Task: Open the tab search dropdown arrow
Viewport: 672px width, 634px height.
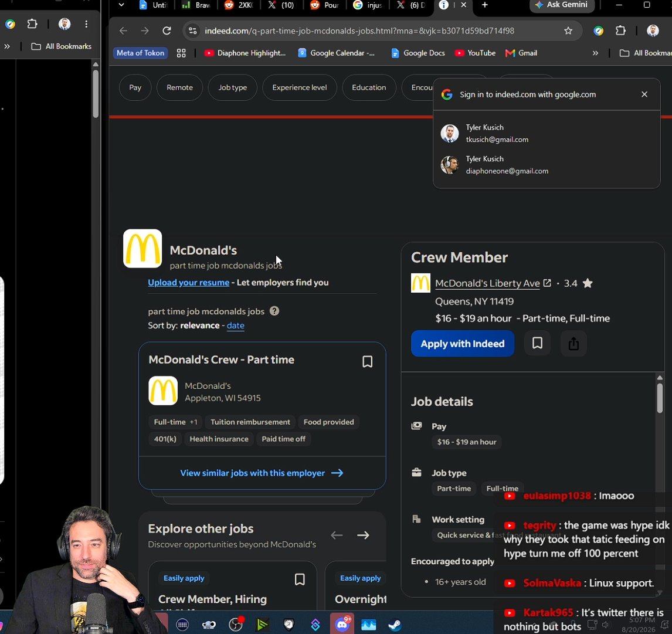Action: coord(121,5)
